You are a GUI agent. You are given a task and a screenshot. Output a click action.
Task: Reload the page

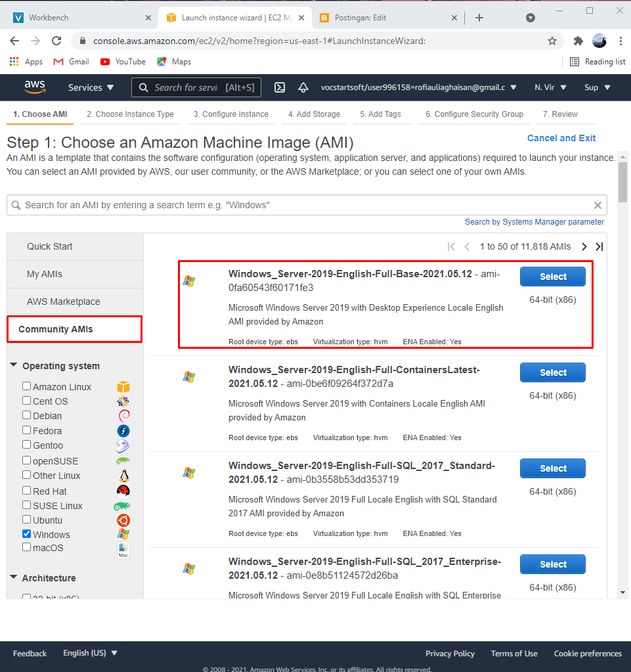coord(56,41)
